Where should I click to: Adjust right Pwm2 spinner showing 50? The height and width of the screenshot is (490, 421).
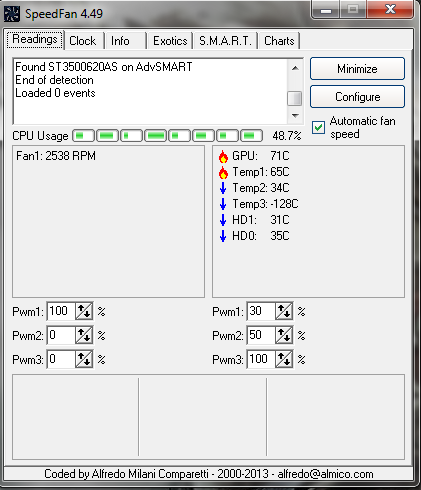coord(284,335)
